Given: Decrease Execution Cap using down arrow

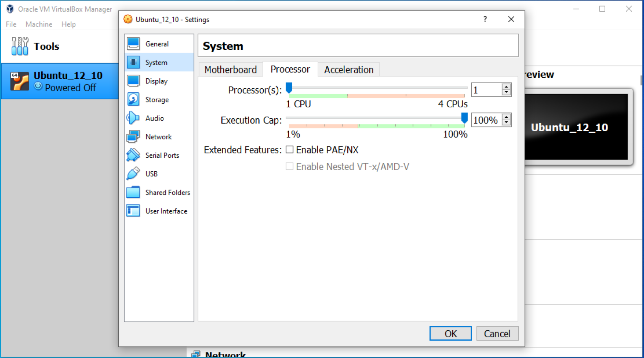Looking at the screenshot, I should (507, 124).
